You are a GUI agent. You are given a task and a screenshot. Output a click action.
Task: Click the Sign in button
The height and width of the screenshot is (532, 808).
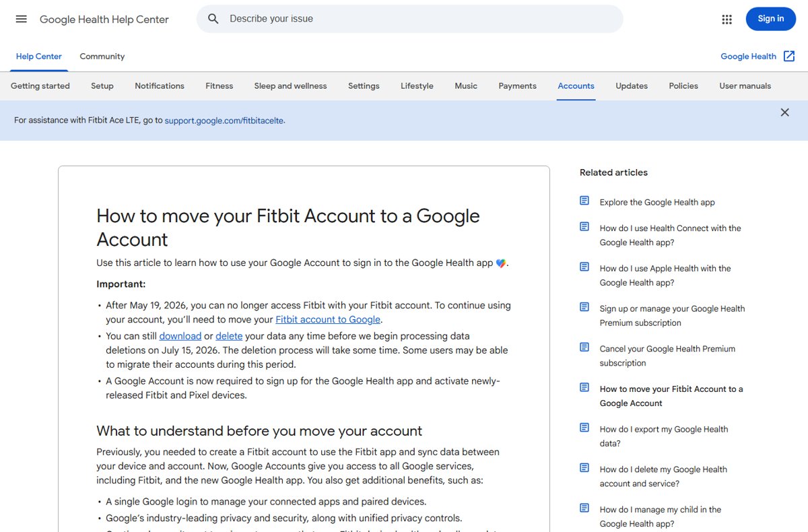click(770, 19)
